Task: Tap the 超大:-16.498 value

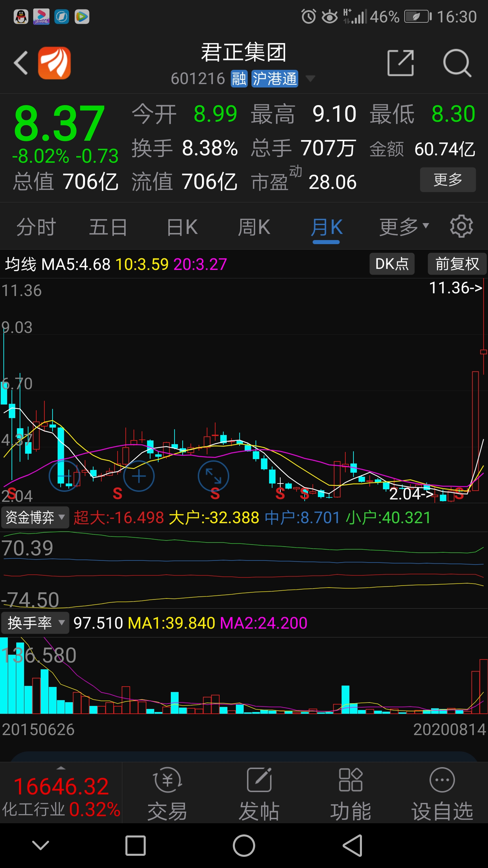Action: [x=119, y=518]
